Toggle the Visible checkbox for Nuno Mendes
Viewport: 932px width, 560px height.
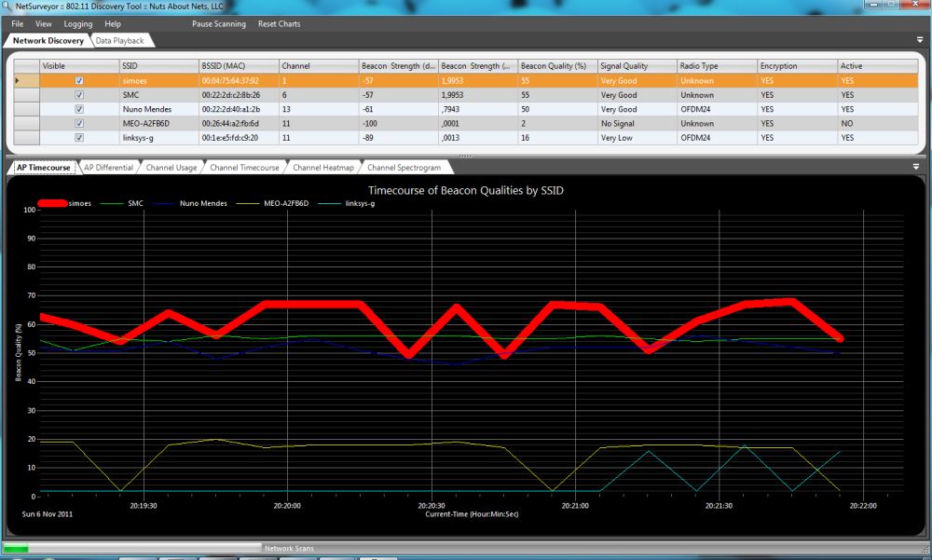pyautogui.click(x=79, y=109)
